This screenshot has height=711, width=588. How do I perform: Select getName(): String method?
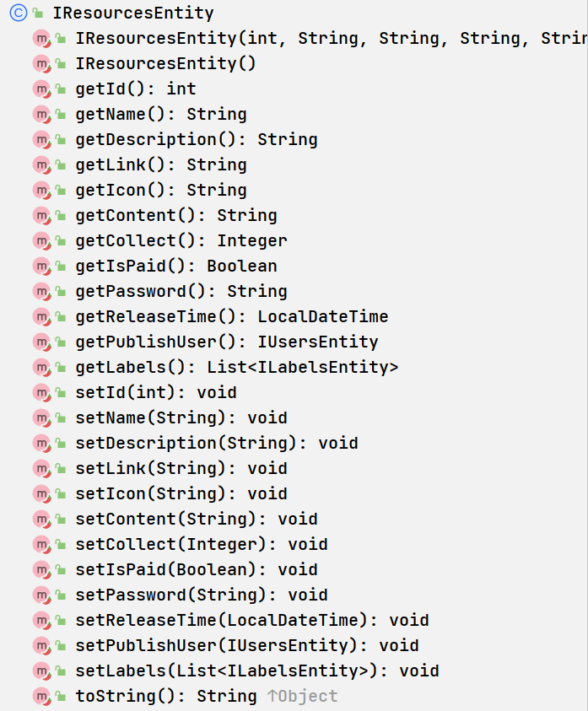(x=161, y=114)
